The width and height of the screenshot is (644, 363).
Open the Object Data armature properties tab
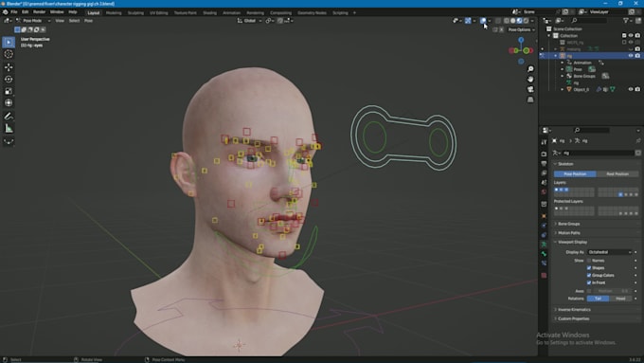(x=544, y=245)
